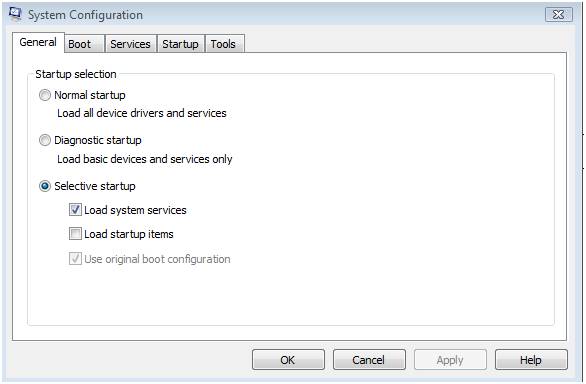Click the System Configuration window title text
This screenshot has width=586, height=384.
(85, 15)
